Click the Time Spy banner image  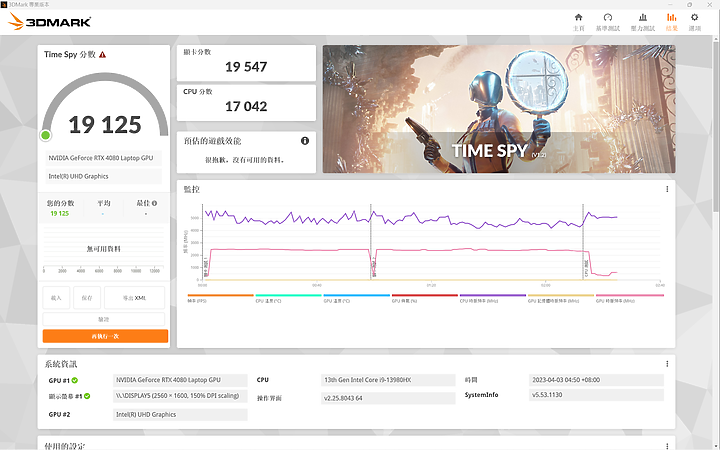[x=499, y=109]
